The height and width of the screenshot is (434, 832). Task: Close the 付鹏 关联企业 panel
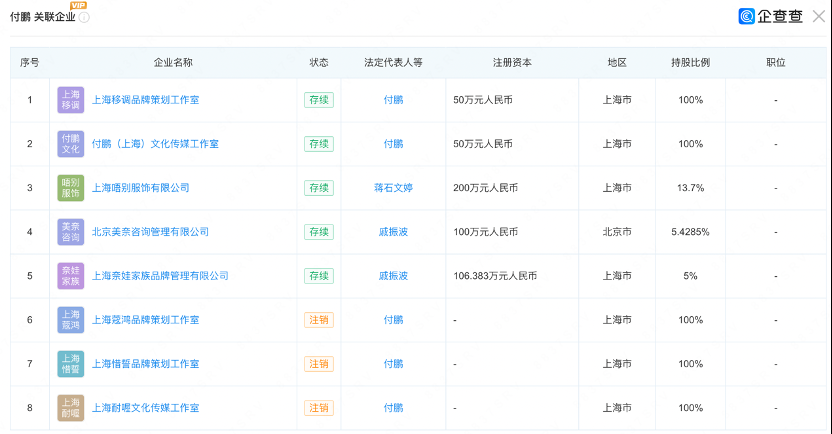[819, 16]
